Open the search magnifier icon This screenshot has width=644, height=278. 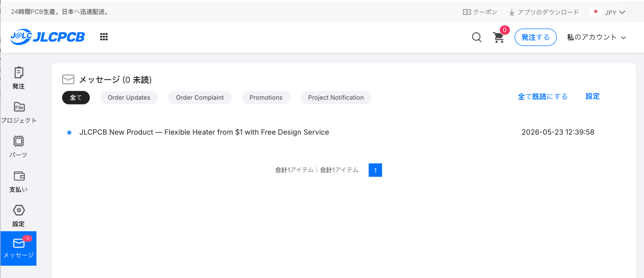tap(476, 37)
